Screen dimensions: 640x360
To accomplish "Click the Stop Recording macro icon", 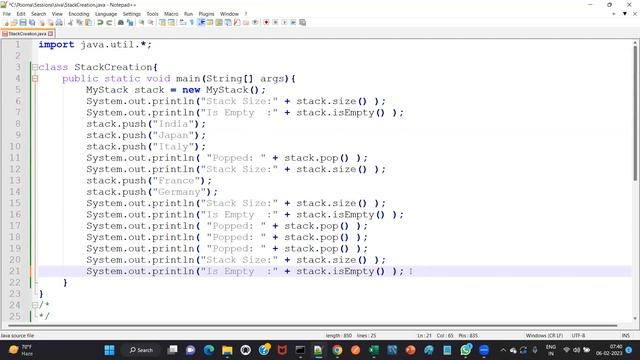I will coord(275,22).
